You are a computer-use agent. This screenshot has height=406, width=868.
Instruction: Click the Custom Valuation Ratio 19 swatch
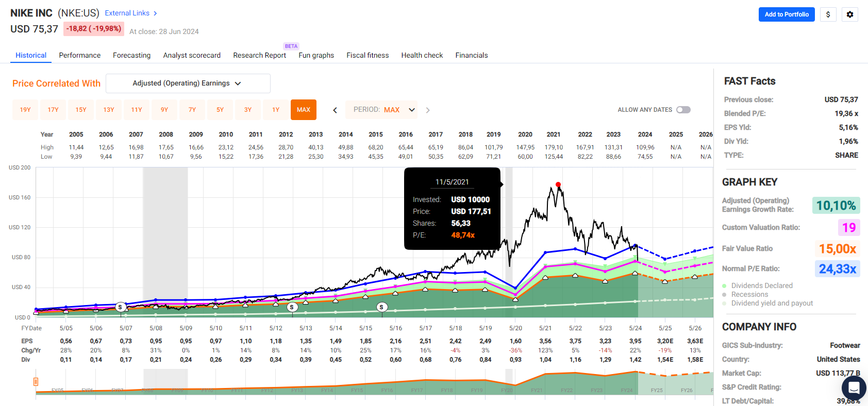click(848, 227)
